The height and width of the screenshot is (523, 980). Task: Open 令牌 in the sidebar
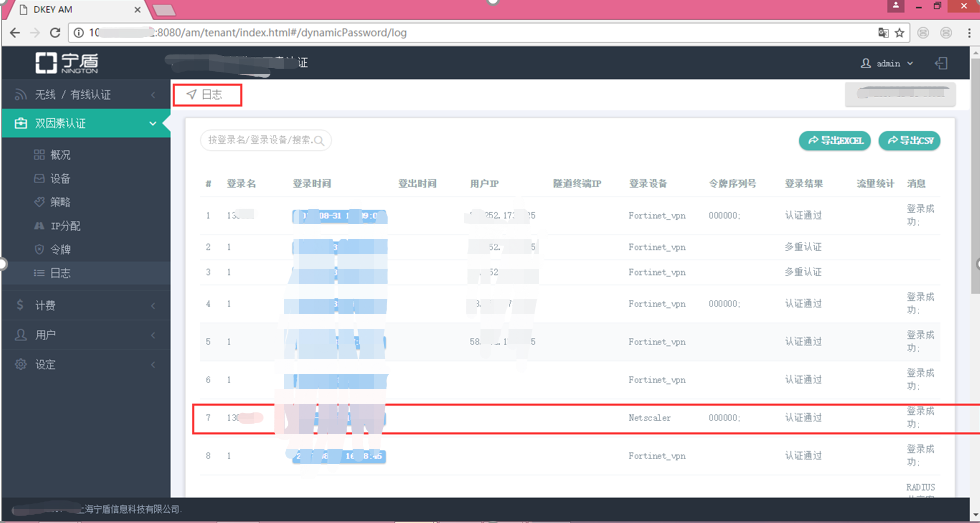point(61,249)
